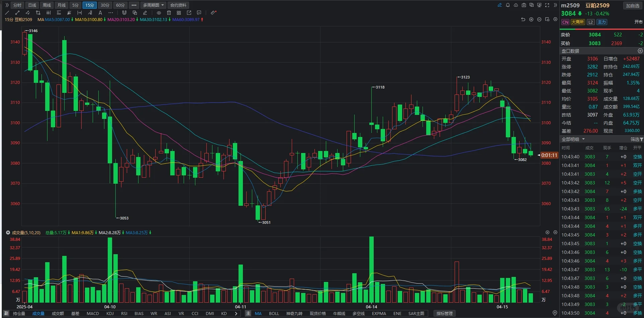The image size is (644, 318).
Task: Open more drawing tools ellipsis
Action: click(x=111, y=13)
